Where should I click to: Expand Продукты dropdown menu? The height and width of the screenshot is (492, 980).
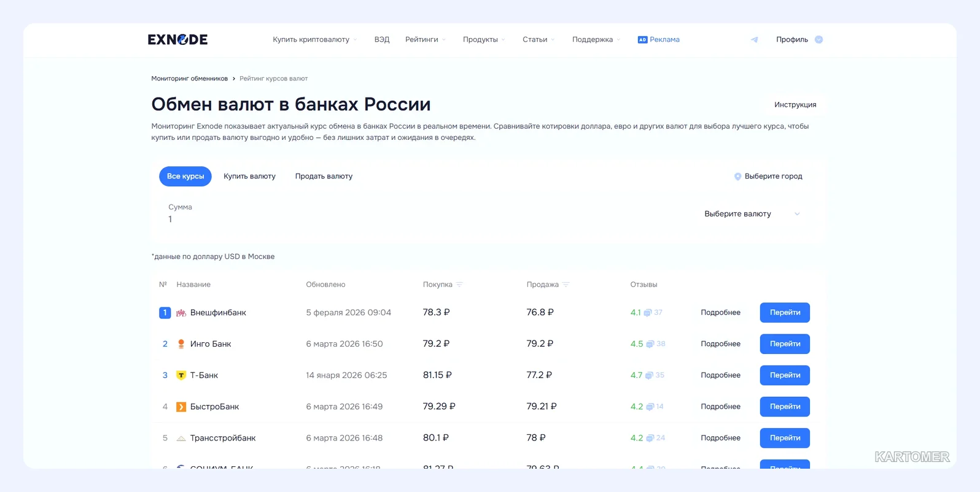(484, 39)
